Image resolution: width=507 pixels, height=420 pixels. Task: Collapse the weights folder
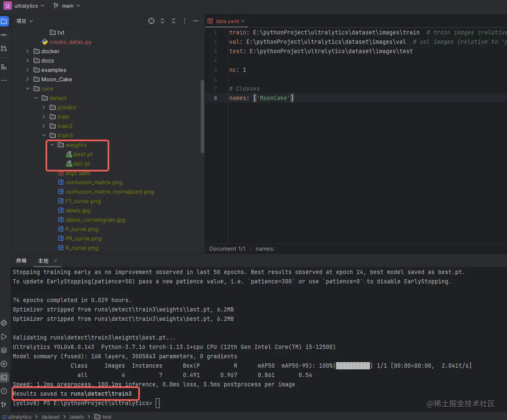(x=52, y=145)
